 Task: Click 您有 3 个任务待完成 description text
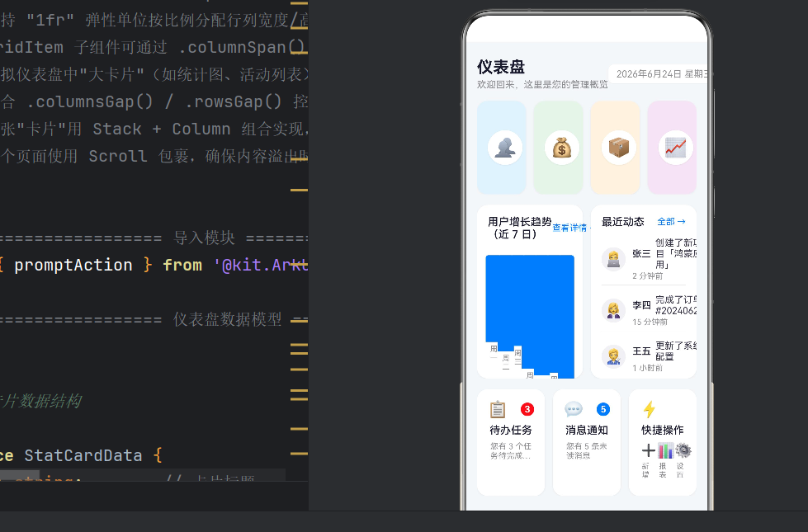point(511,450)
